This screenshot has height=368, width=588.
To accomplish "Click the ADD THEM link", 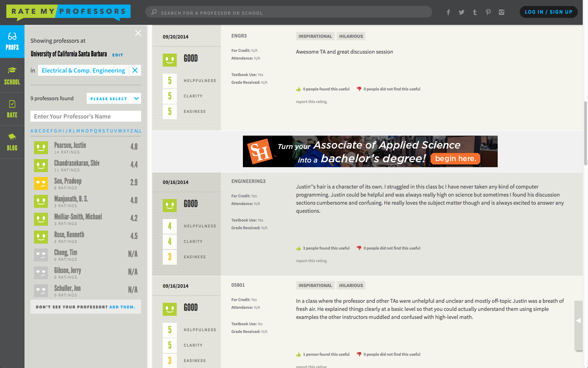I will pyautogui.click(x=122, y=307).
